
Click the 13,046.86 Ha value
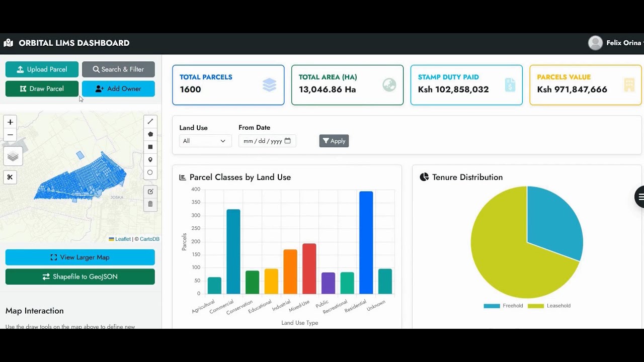coord(327,89)
